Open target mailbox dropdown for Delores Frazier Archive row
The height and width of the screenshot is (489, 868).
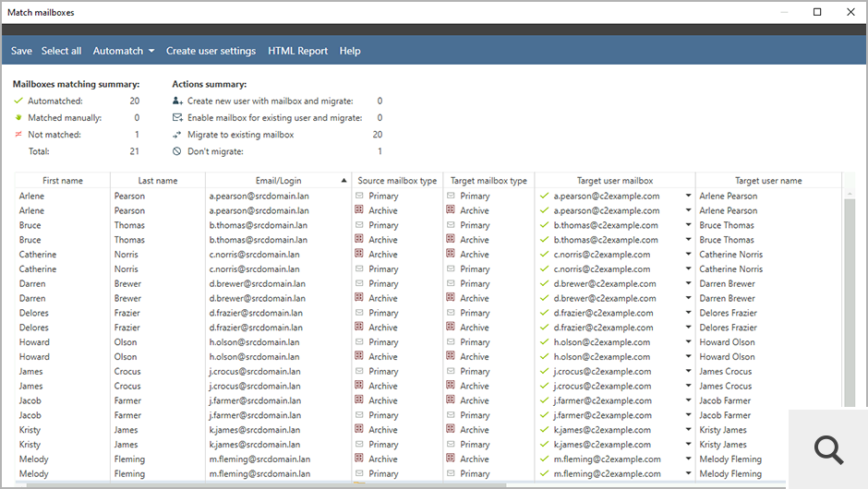tap(688, 328)
